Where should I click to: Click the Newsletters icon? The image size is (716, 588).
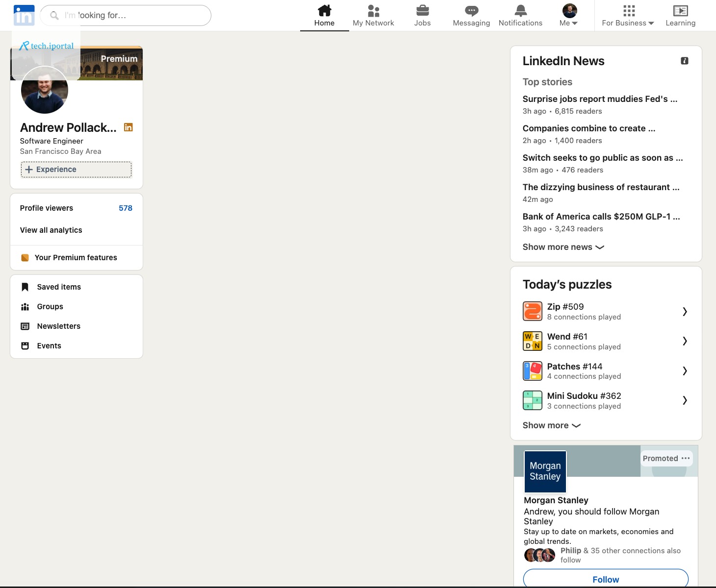pyautogui.click(x=25, y=326)
